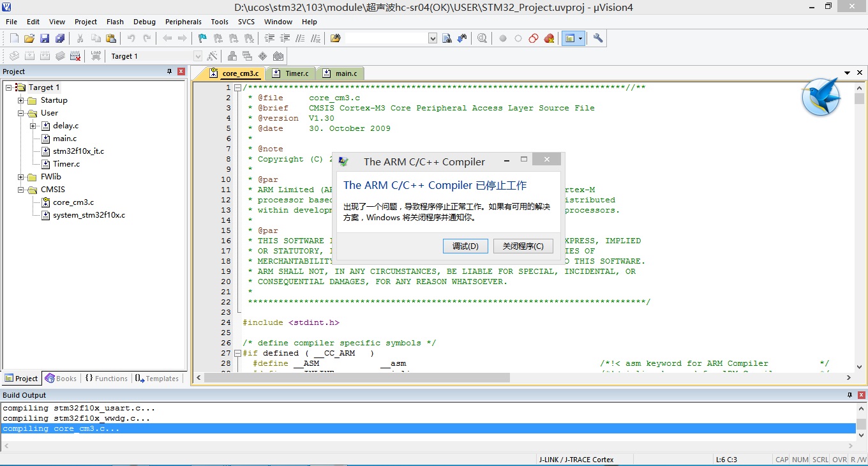868x466 pixels.
Task: Download code to flash with LOAD icon
Action: 96,56
